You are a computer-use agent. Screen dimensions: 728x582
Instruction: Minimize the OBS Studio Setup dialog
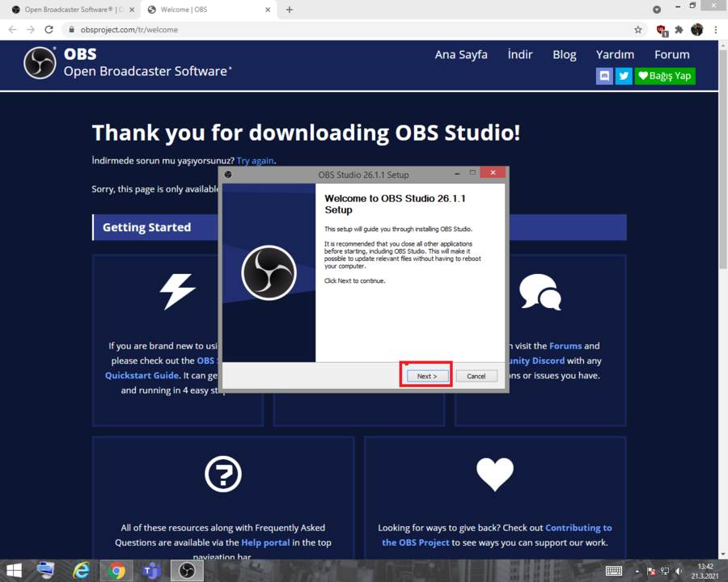coord(457,173)
